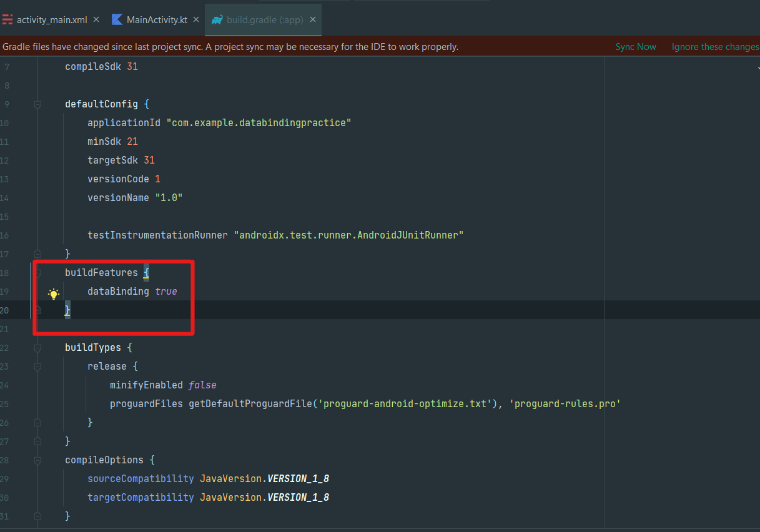Click the Gradle elephant icon on build.gradle tab
Viewport: 760px width, 532px height.
click(217, 19)
